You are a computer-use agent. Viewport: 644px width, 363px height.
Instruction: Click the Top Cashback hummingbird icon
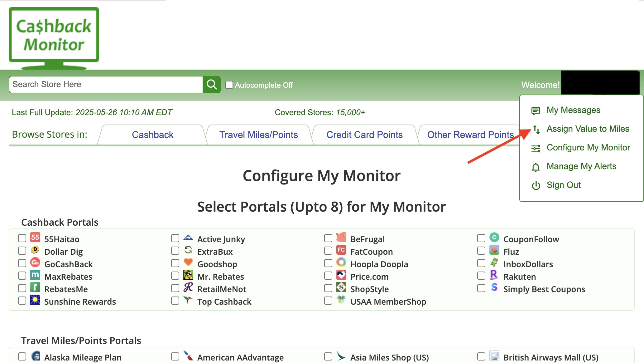188,300
